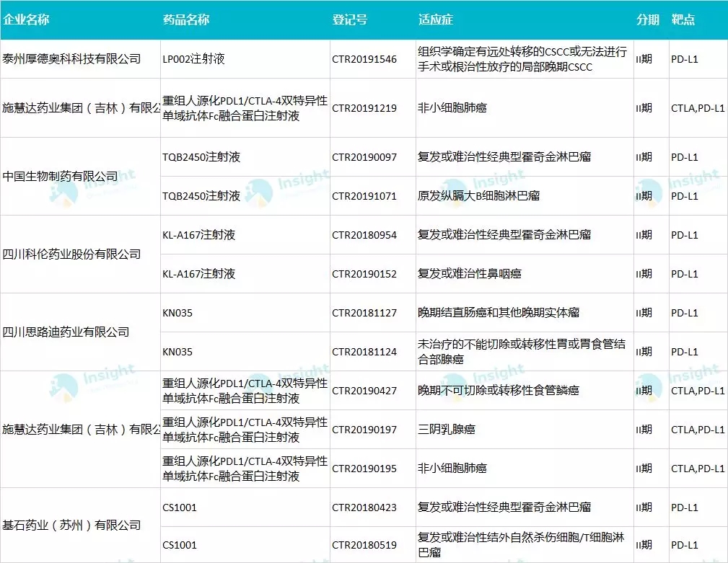Click KN035 in the CTR20181124 row
728x563 pixels.
177,352
